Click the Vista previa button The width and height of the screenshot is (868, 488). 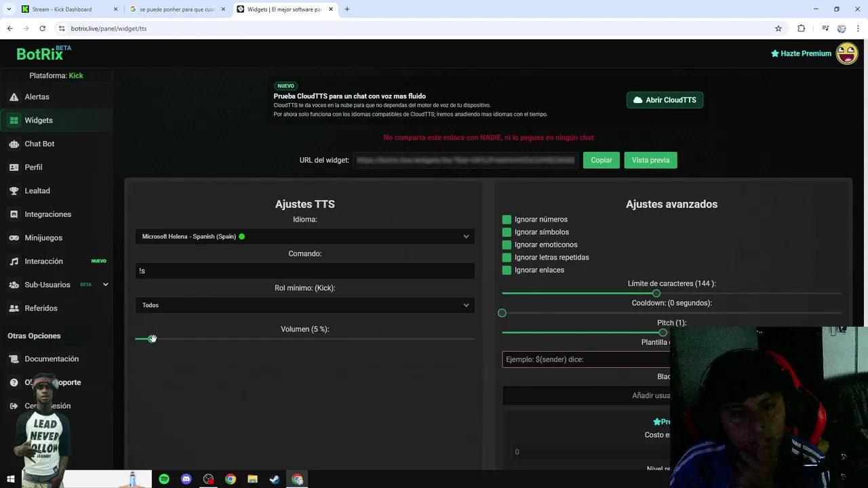click(x=650, y=160)
